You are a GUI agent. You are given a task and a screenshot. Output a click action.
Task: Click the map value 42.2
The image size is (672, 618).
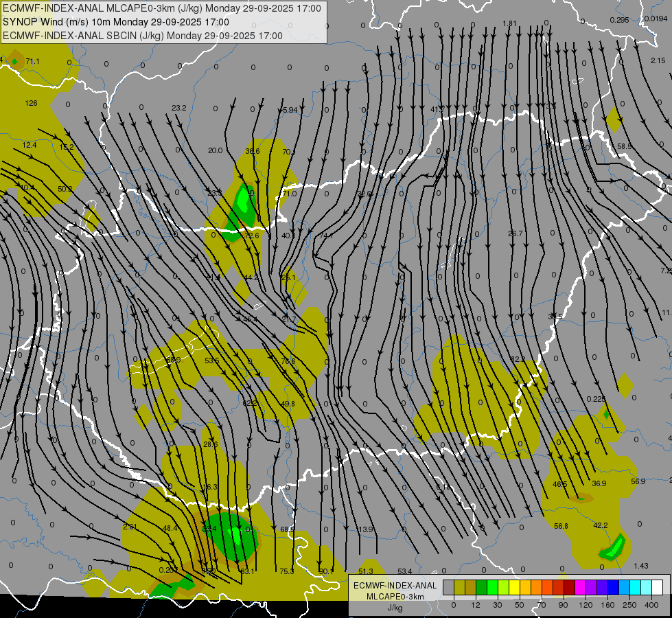(601, 525)
